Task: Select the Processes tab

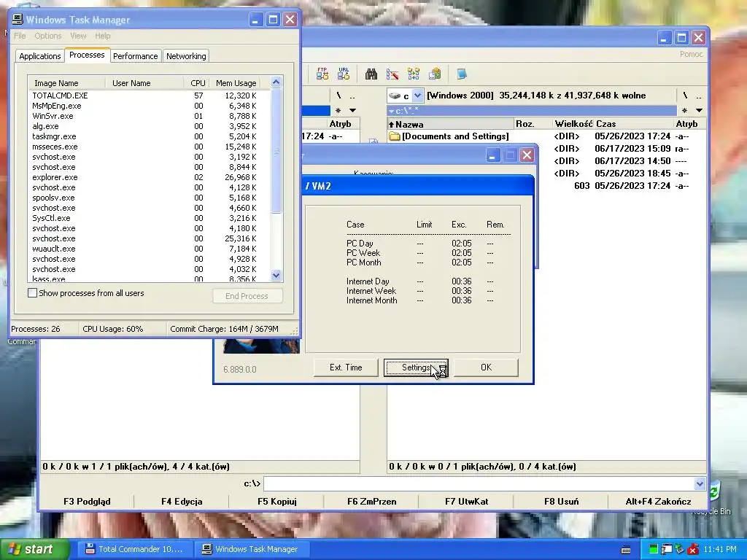Action: (87, 55)
